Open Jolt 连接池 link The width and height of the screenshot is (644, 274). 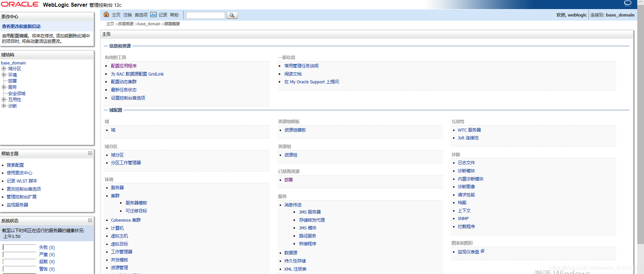click(x=468, y=138)
